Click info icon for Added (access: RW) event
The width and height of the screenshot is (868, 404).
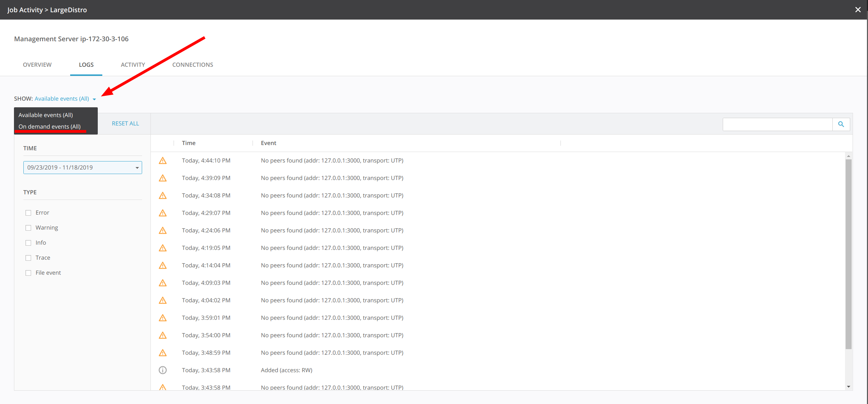[x=163, y=370]
